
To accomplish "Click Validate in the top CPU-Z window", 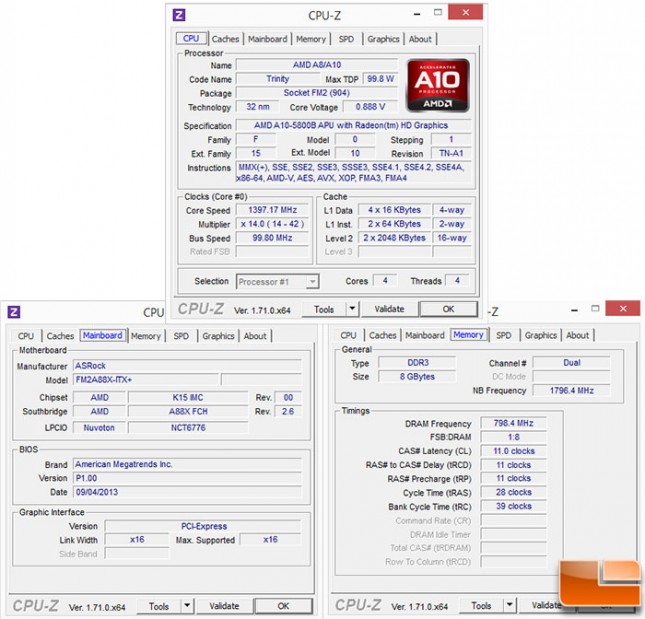I will pyautogui.click(x=389, y=309).
